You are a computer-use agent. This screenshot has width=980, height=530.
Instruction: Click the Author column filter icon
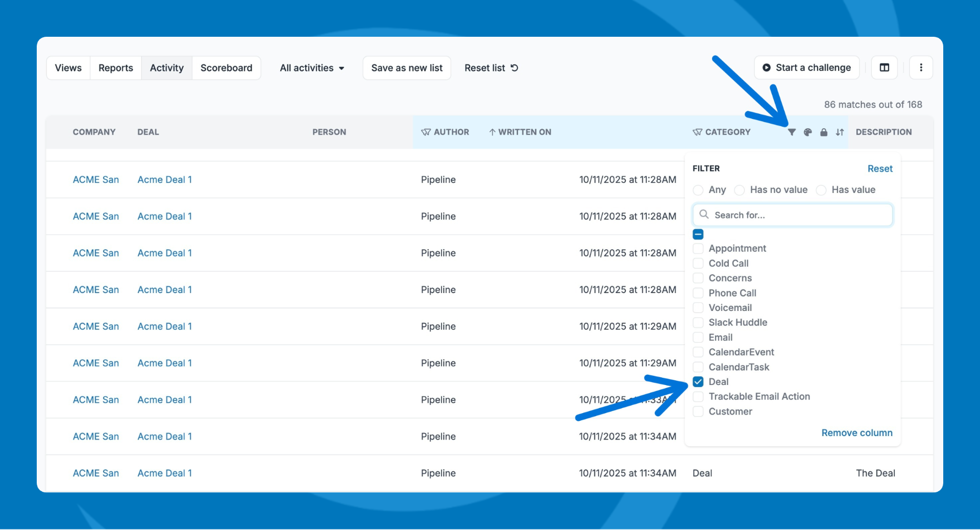click(x=426, y=132)
